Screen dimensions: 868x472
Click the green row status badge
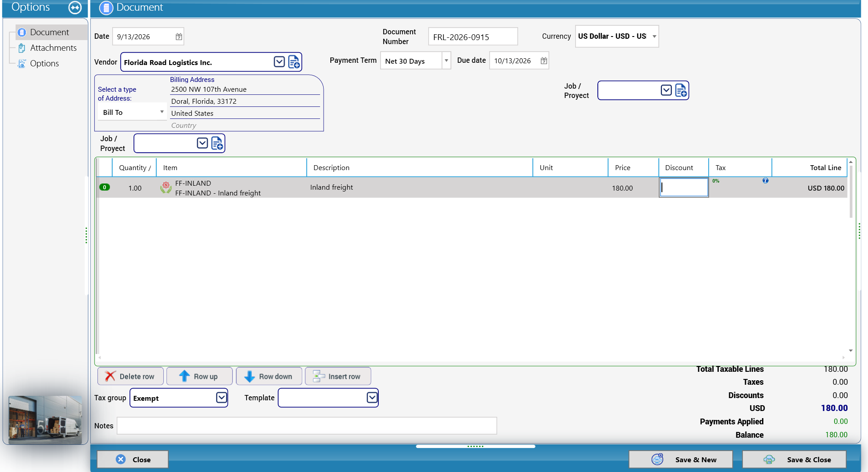pyautogui.click(x=105, y=187)
